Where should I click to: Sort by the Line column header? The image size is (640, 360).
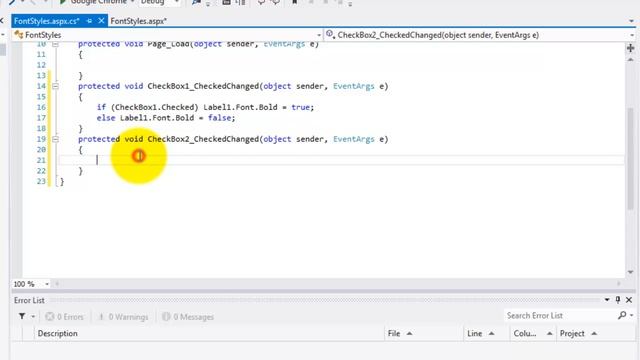click(487, 333)
